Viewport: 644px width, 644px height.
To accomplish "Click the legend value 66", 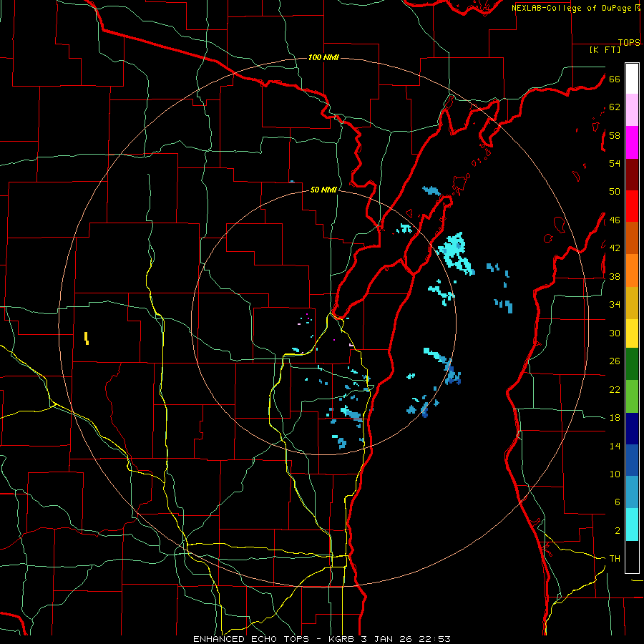I will [615, 79].
